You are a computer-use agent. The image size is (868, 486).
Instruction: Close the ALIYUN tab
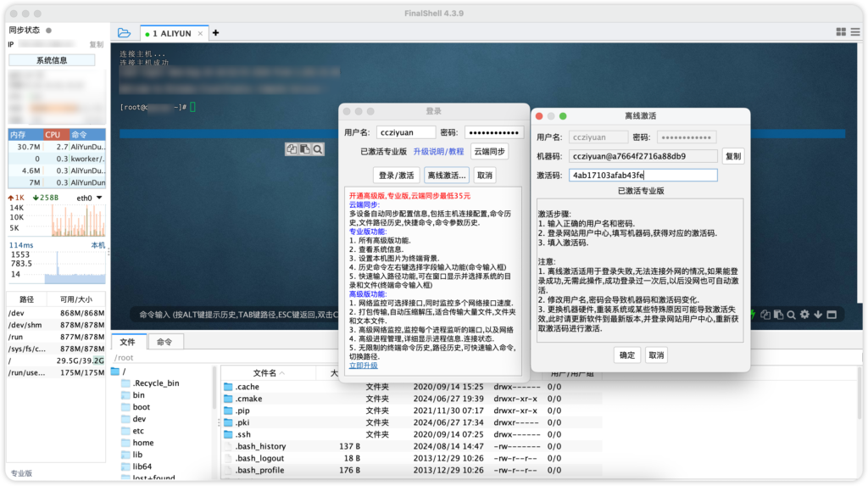[200, 34]
